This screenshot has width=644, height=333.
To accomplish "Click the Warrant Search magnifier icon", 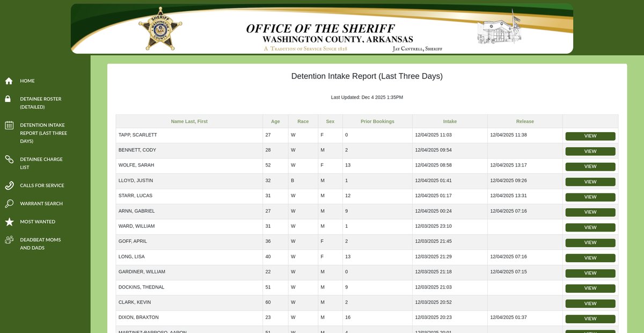I will (x=9, y=204).
